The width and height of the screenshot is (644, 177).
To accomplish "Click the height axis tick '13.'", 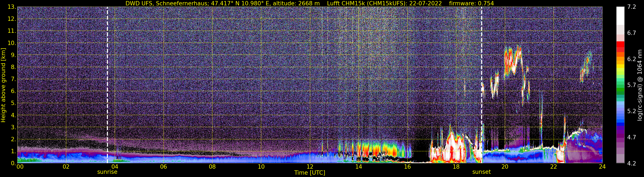I will 12,7.
